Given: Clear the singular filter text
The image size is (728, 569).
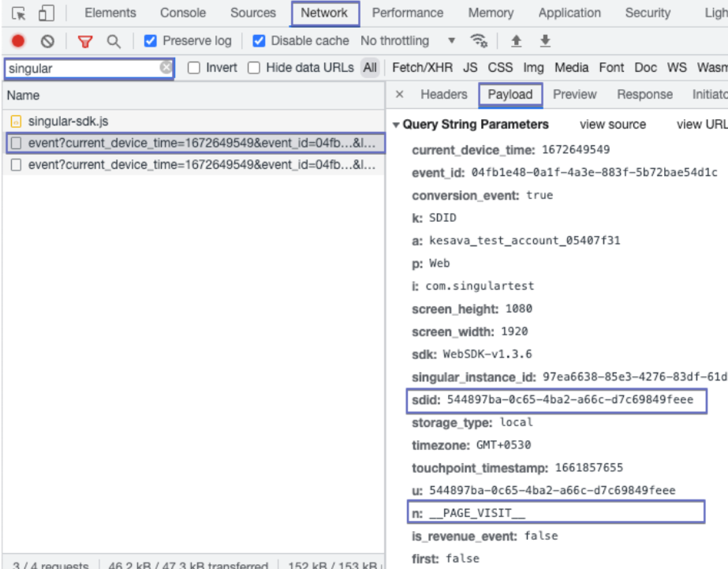Looking at the screenshot, I should coord(166,67).
